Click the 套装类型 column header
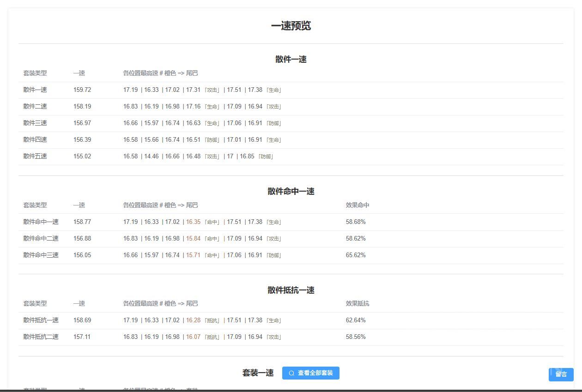 pos(34,73)
